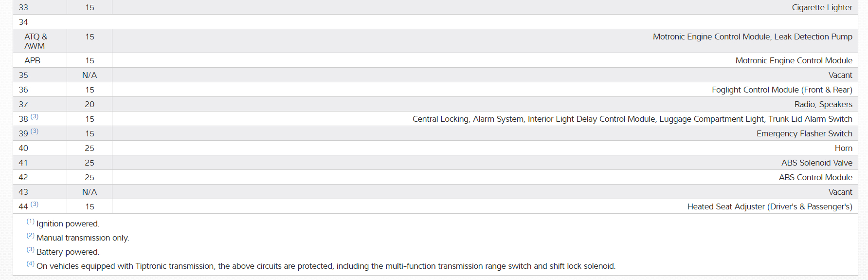Image resolution: width=868 pixels, height=280 pixels.
Task: Click the 'Radio, Speakers' description
Action: pyautogui.click(x=823, y=104)
